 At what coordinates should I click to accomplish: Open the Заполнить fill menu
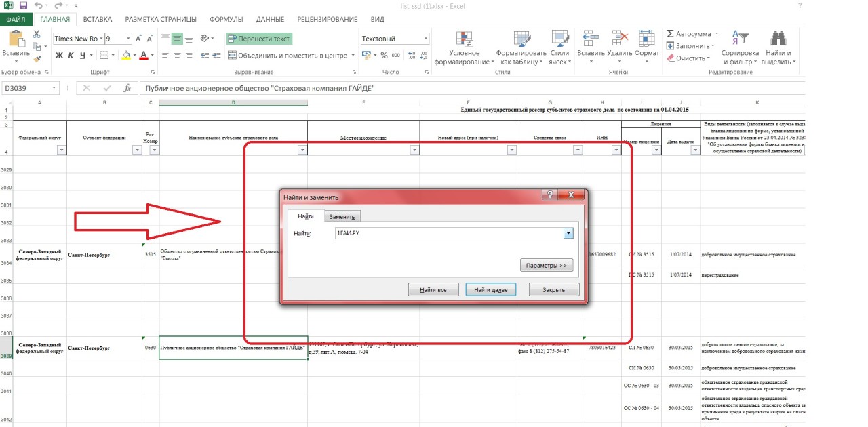pyautogui.click(x=690, y=46)
